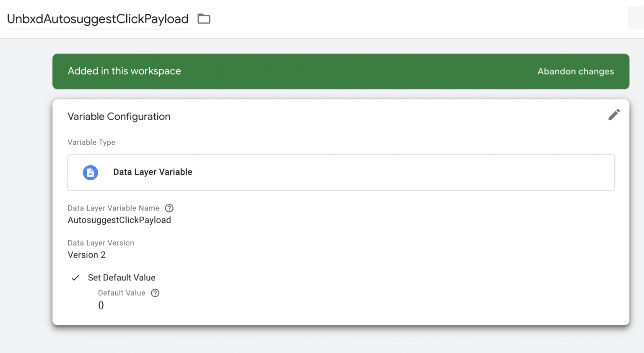Click the Data Layer Variable Name label
The width and height of the screenshot is (644, 353).
coord(114,208)
